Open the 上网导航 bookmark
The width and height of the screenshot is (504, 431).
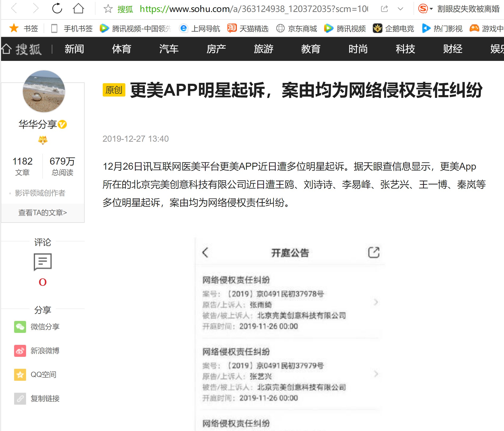click(200, 28)
